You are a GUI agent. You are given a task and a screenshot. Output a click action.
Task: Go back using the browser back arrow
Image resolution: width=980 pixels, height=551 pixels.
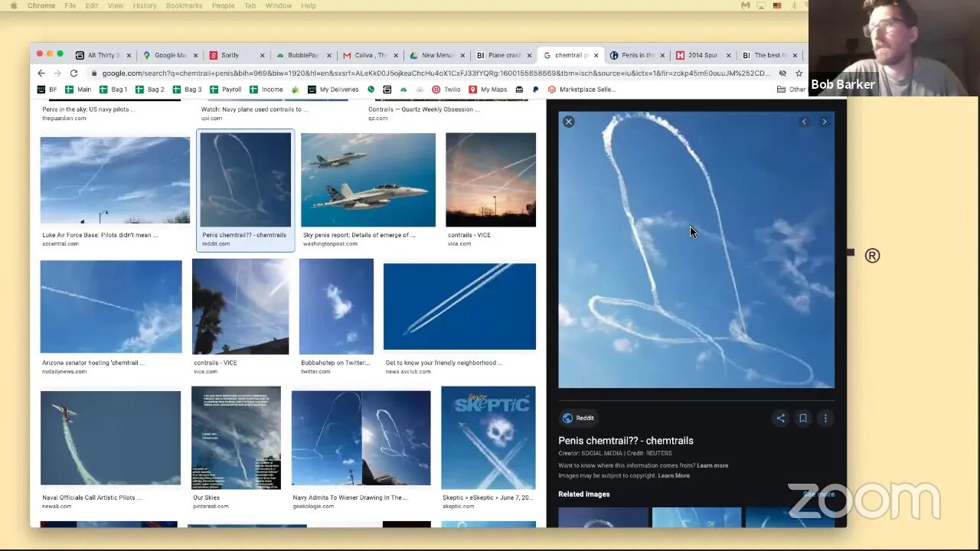[41, 73]
